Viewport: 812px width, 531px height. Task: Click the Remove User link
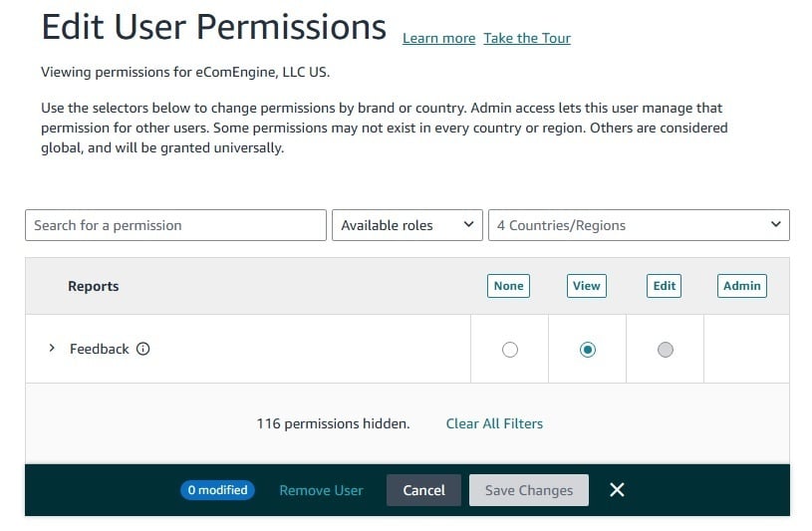click(x=321, y=490)
